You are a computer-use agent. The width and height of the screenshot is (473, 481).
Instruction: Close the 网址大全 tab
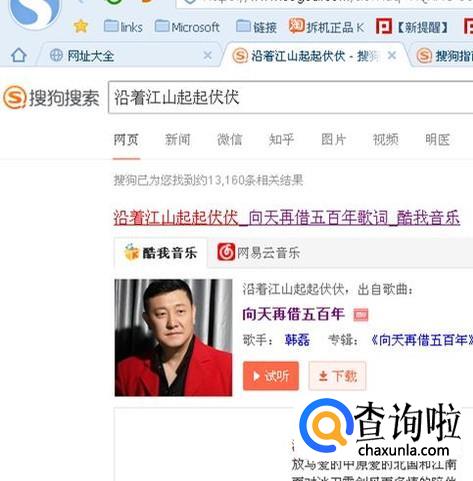click(208, 55)
